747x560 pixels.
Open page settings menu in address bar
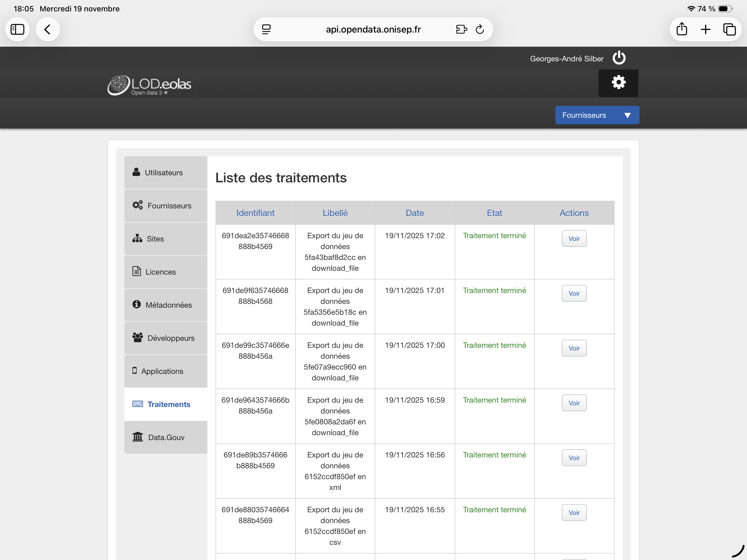(267, 29)
